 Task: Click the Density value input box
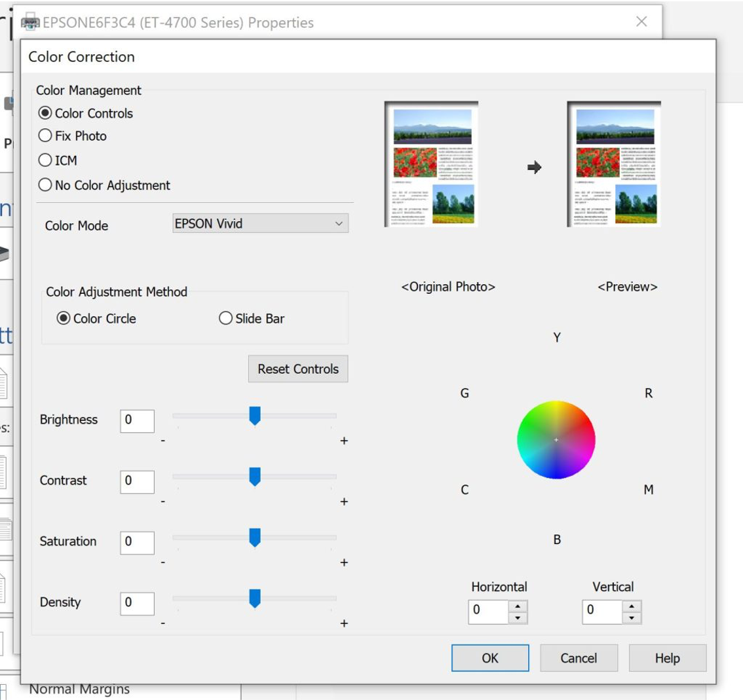pos(137,604)
